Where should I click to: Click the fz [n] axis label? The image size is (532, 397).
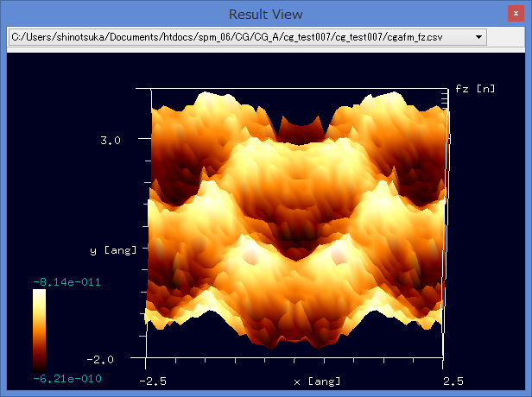point(475,89)
